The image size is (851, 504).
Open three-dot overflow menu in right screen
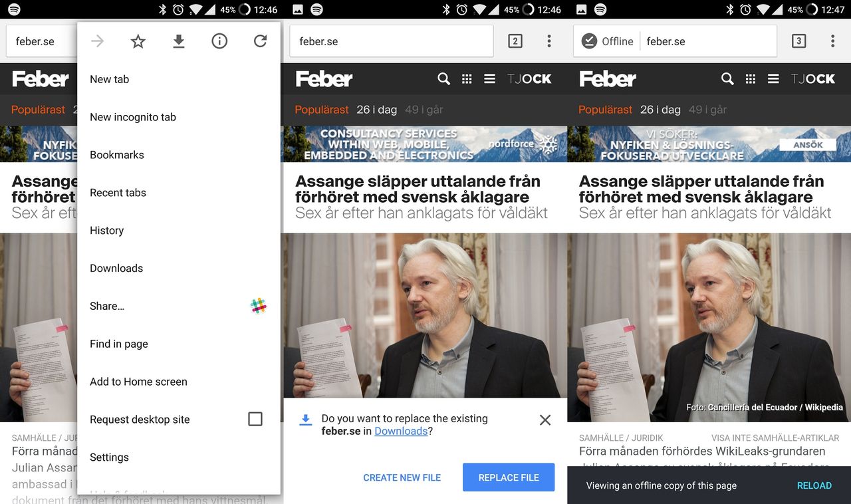[x=832, y=41]
